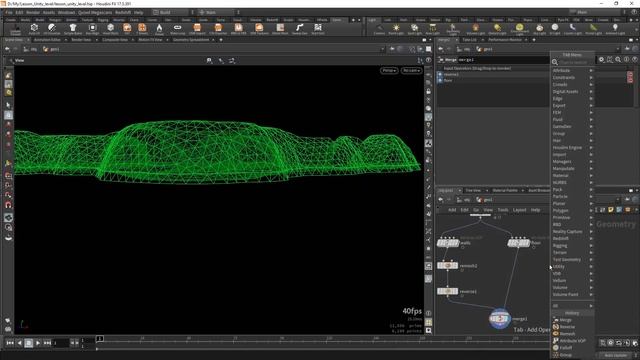Click the current frame number field
This screenshot has width=640, height=360.
coord(61,343)
